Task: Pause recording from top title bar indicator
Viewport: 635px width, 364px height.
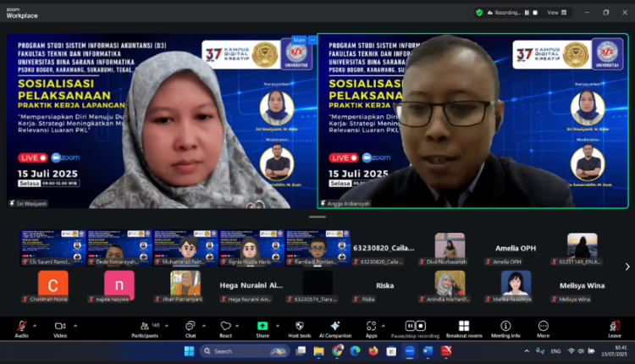Action: (x=527, y=13)
